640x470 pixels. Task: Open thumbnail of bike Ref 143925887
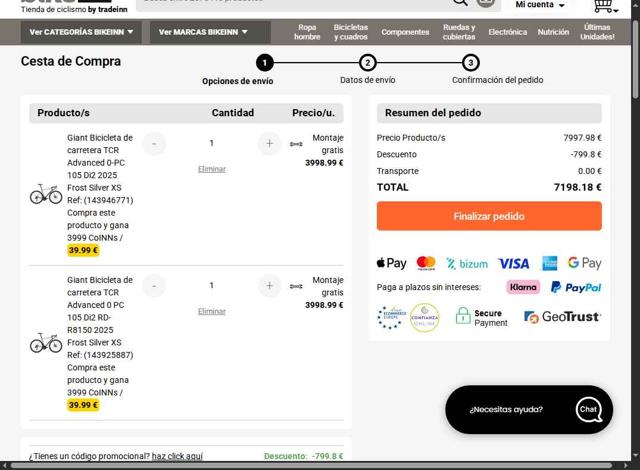46,343
